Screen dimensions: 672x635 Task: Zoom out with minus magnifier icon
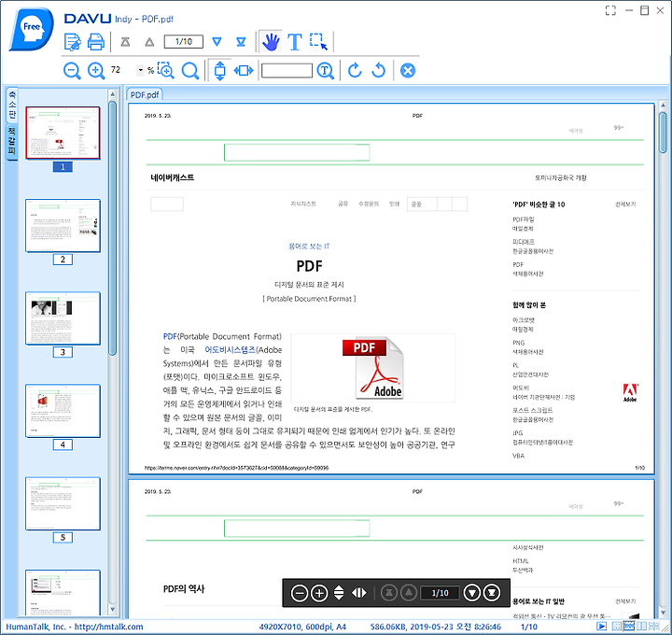pos(72,70)
